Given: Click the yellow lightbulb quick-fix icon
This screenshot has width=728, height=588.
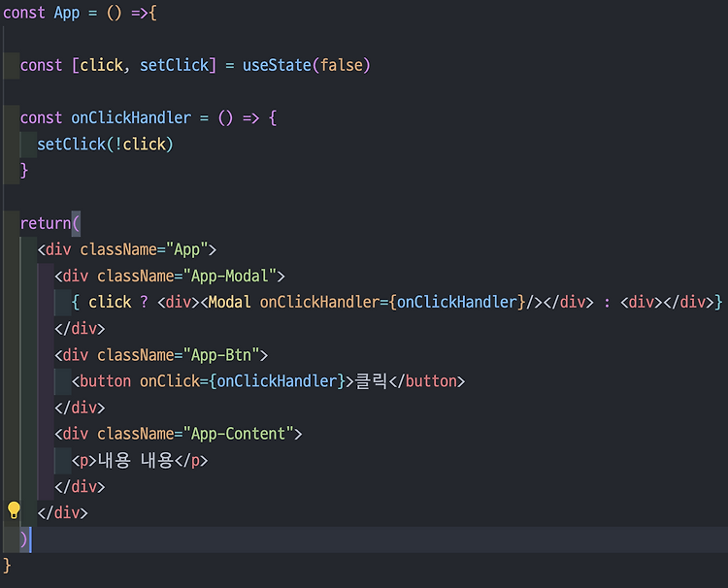Looking at the screenshot, I should coord(14,510).
